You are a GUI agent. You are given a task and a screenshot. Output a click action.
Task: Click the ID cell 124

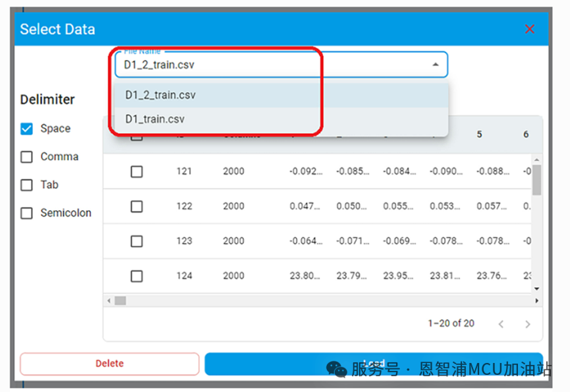pos(184,276)
